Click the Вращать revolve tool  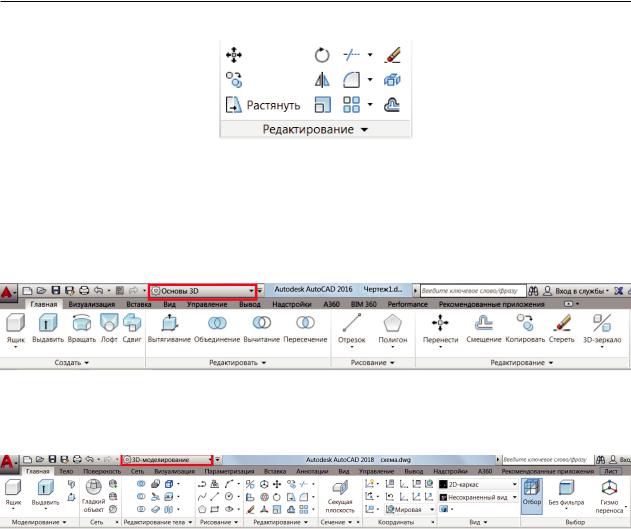tap(82, 329)
